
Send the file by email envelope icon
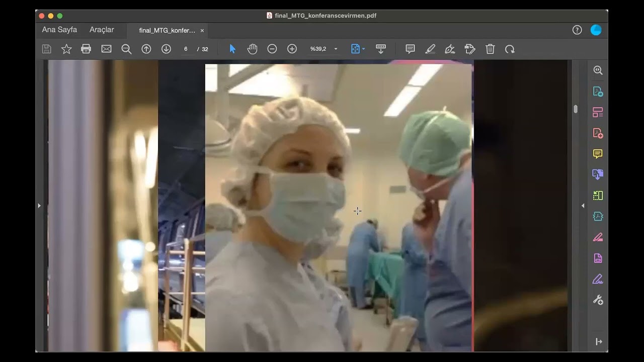[x=106, y=49]
